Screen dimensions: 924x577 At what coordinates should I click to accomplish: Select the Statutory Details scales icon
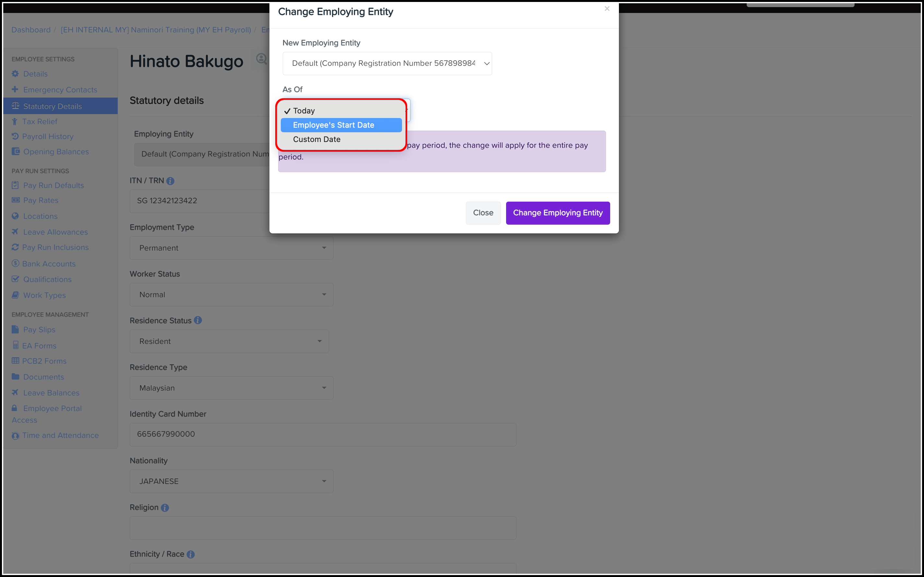coord(15,106)
